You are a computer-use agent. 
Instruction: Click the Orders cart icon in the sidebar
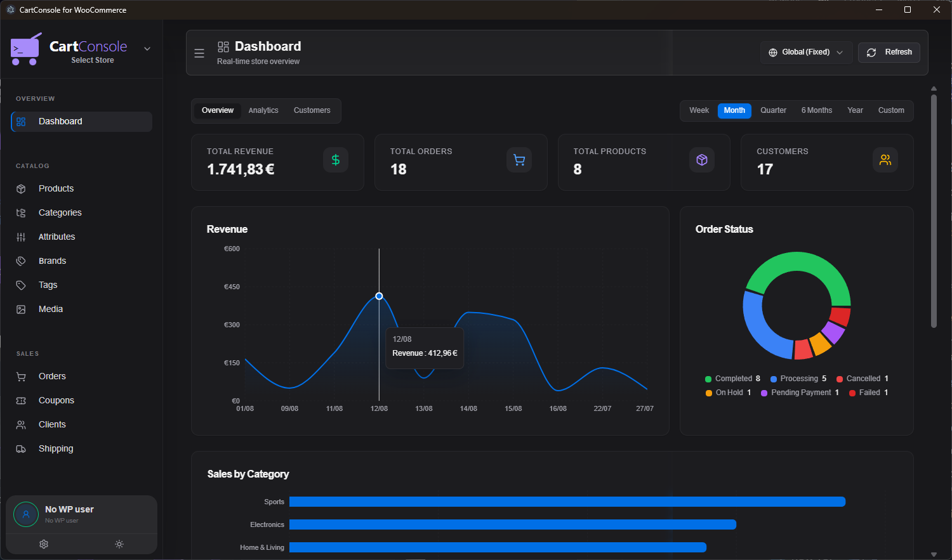tap(21, 377)
